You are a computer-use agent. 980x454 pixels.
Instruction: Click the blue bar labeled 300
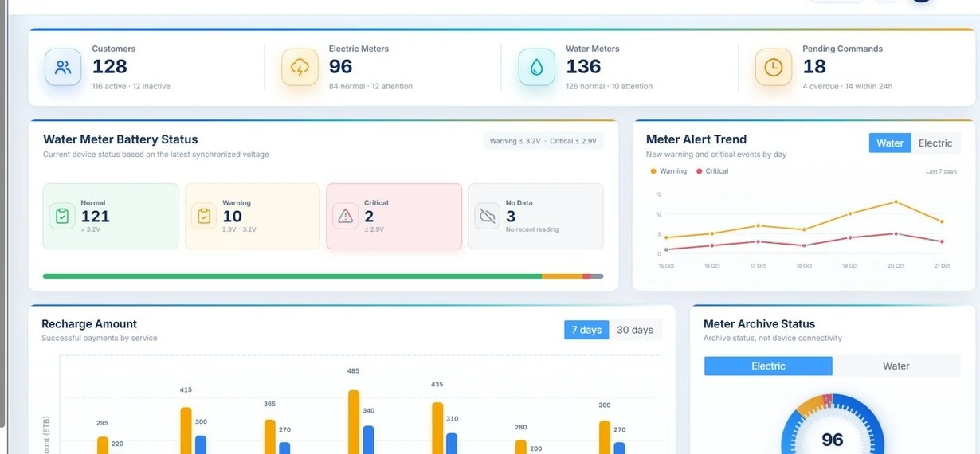[x=201, y=444]
